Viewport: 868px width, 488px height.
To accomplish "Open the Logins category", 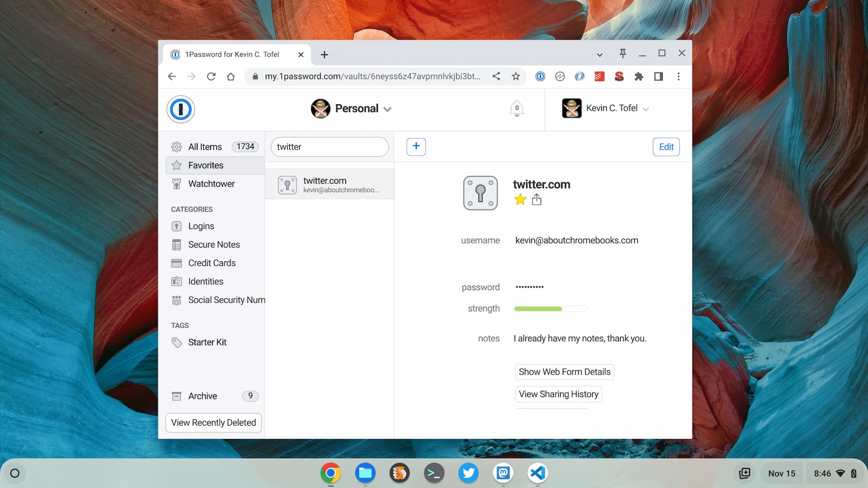I will pyautogui.click(x=215, y=226).
